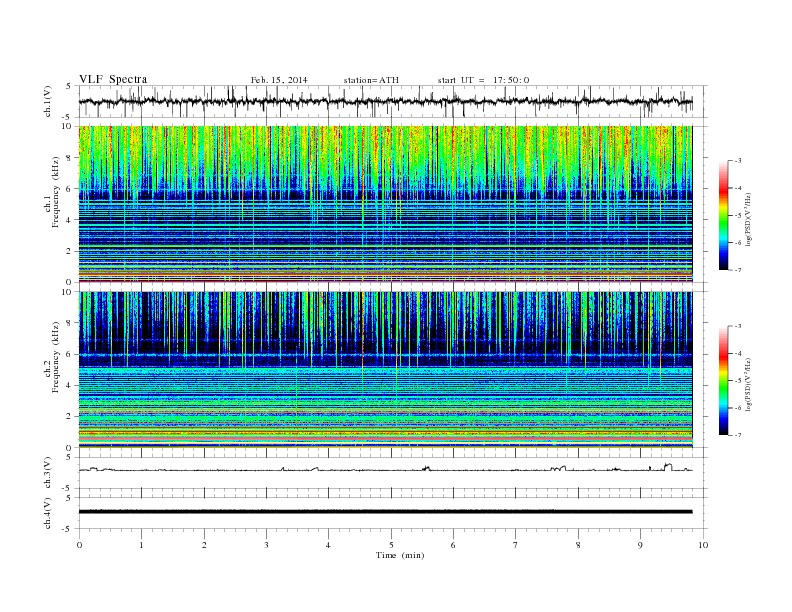Select the ch.2 "Frequency (kHz)" axis label

coord(56,356)
